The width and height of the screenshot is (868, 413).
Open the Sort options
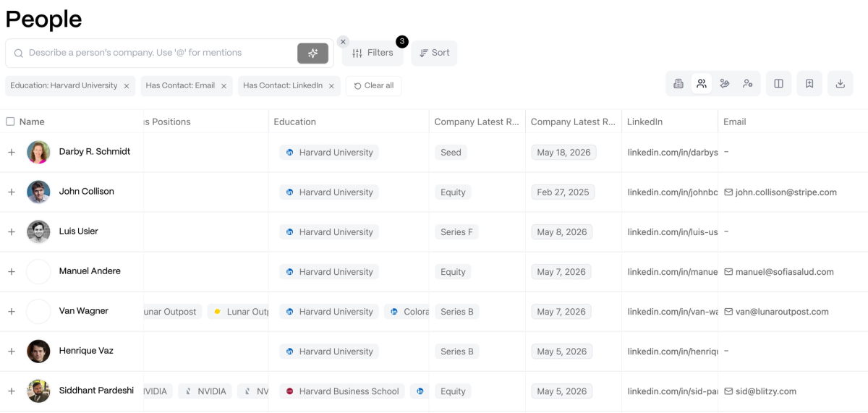[x=435, y=53]
